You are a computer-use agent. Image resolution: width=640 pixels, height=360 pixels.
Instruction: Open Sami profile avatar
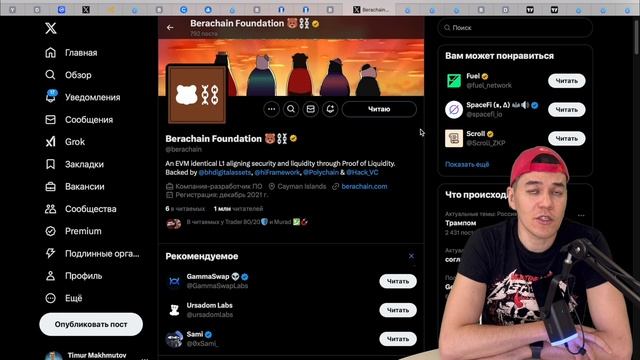pos(174,339)
